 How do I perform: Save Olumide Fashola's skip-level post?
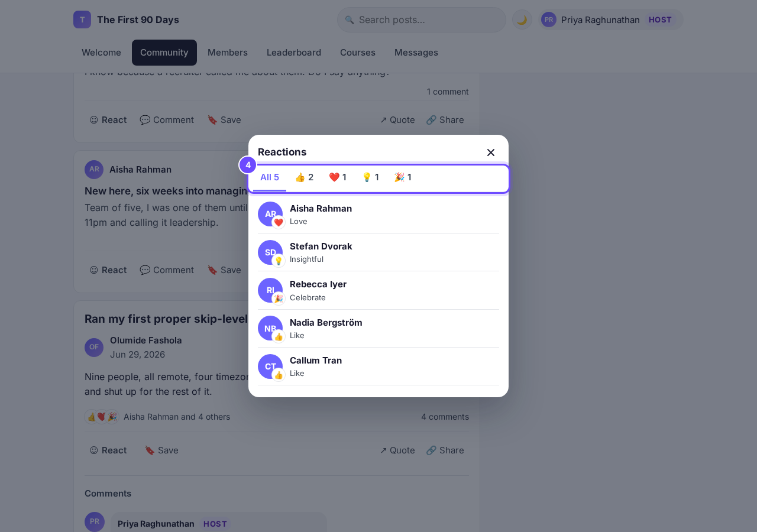pyautogui.click(x=161, y=450)
